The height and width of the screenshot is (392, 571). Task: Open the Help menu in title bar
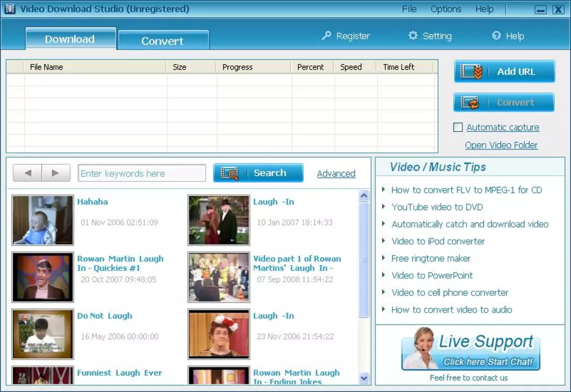tap(484, 9)
